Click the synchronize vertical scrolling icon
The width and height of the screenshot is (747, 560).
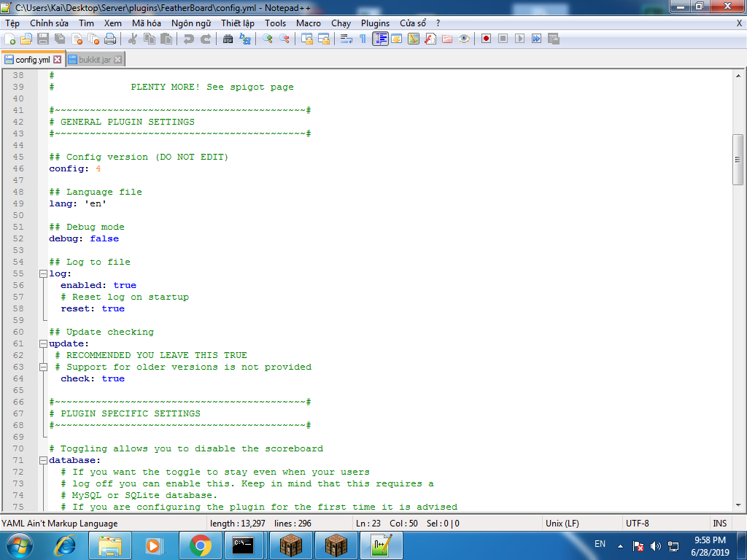307,39
